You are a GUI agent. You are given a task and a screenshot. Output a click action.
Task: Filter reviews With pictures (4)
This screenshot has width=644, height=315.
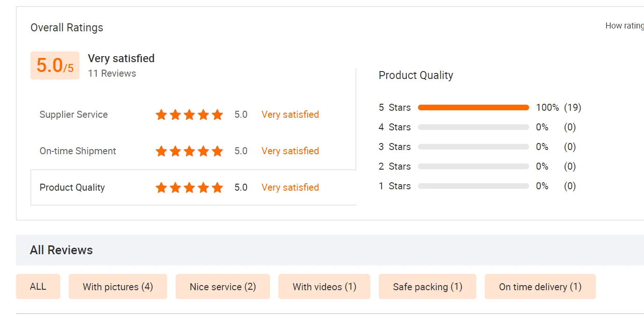(x=118, y=286)
